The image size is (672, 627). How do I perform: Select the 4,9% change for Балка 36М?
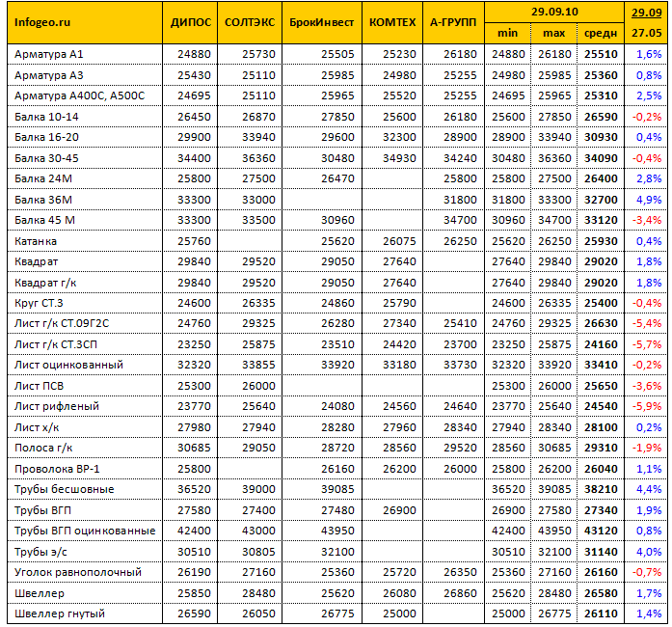pos(649,200)
